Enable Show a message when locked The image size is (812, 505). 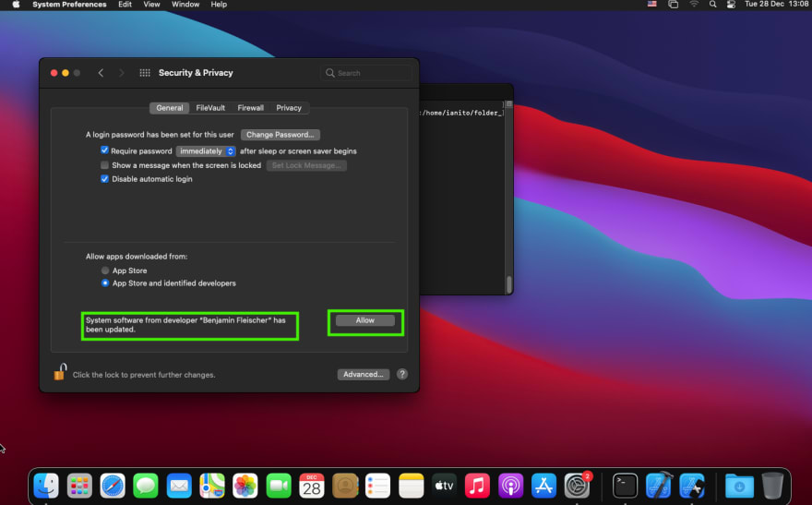point(104,165)
